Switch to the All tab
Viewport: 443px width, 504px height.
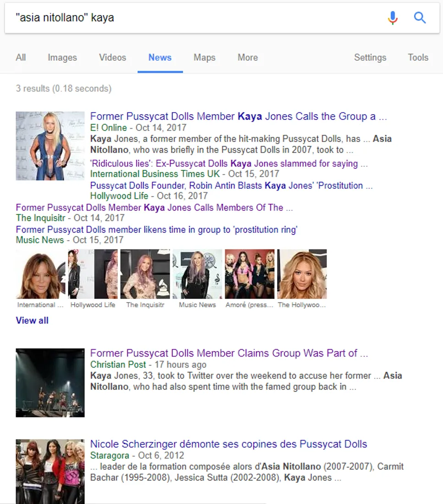click(21, 57)
